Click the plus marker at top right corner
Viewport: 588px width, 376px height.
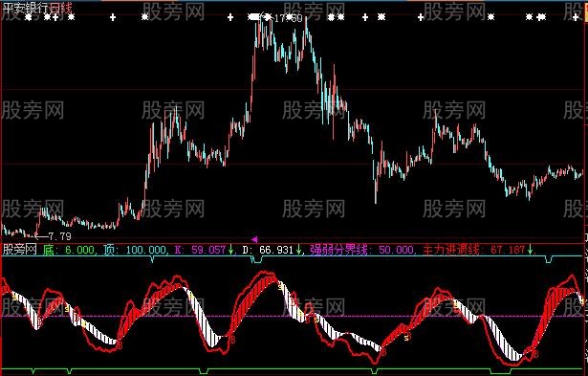tap(576, 17)
